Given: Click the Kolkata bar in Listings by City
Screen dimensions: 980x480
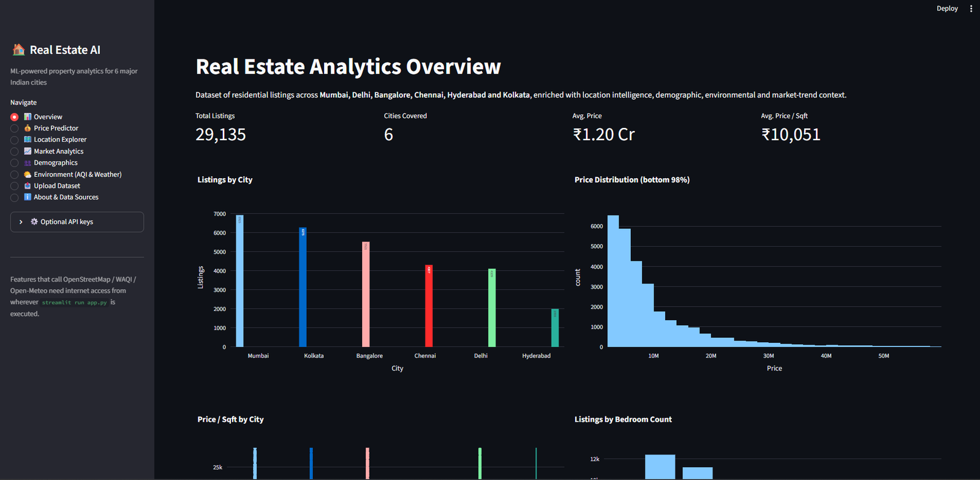Looking at the screenshot, I should [x=303, y=287].
